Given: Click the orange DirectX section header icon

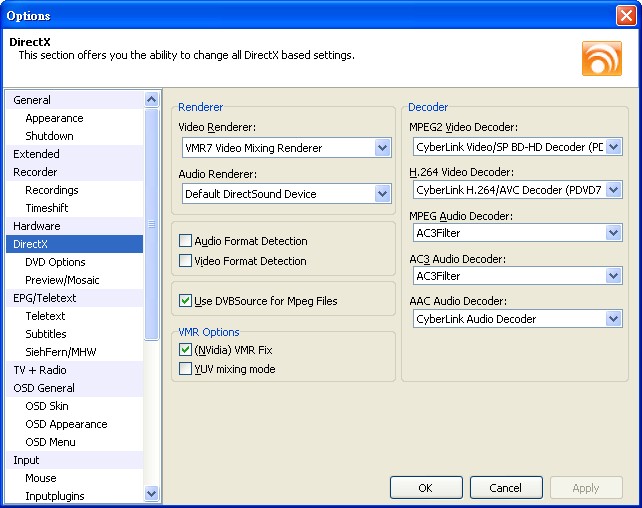Looking at the screenshot, I should point(601,58).
